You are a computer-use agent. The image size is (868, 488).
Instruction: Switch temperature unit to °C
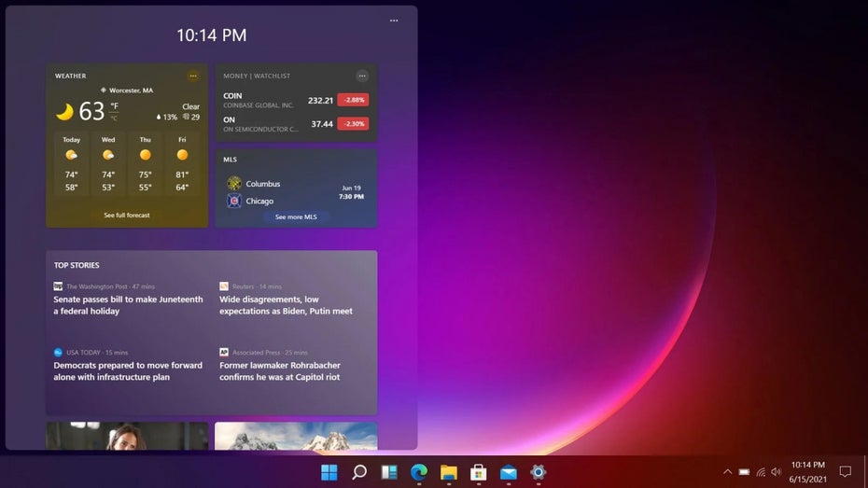[x=114, y=118]
